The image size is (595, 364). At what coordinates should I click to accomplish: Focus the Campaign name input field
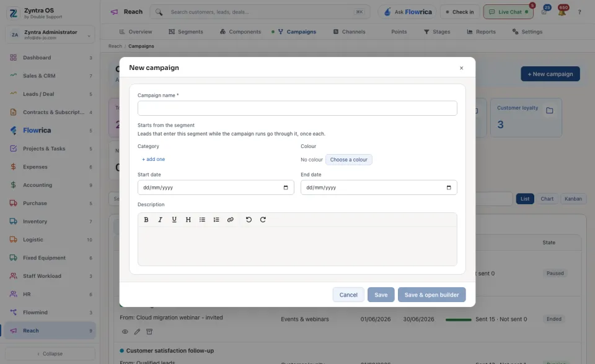click(297, 108)
